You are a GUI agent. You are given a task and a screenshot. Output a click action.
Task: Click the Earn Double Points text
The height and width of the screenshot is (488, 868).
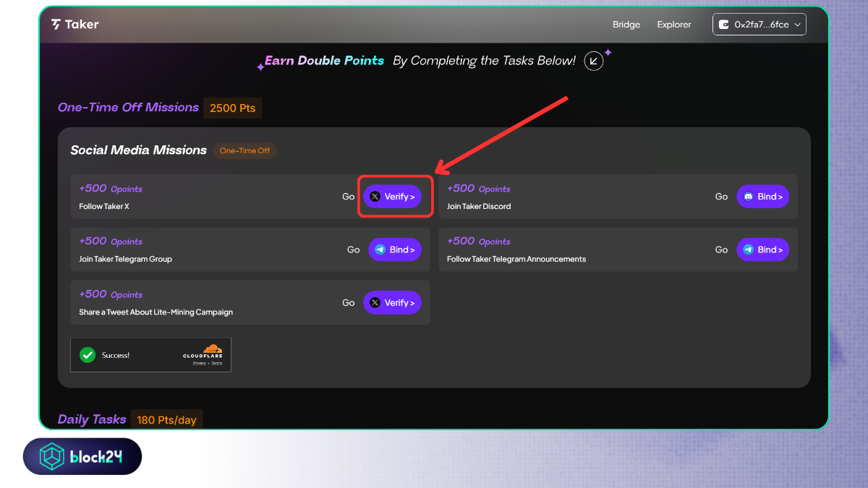[x=324, y=61]
